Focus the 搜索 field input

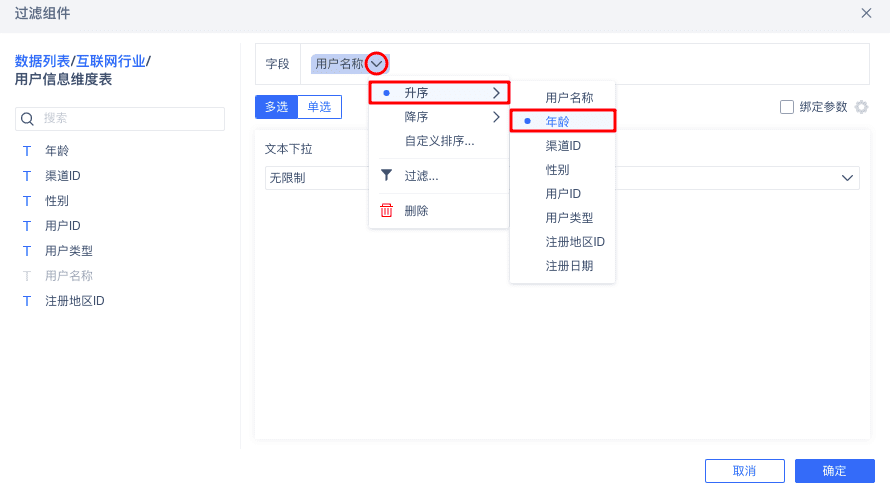[130, 119]
